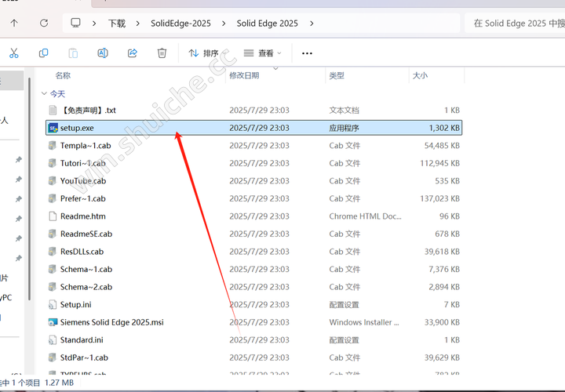Screen dimensions: 565x392
Task: Click the Setup.ini file icon
Action: click(53, 304)
